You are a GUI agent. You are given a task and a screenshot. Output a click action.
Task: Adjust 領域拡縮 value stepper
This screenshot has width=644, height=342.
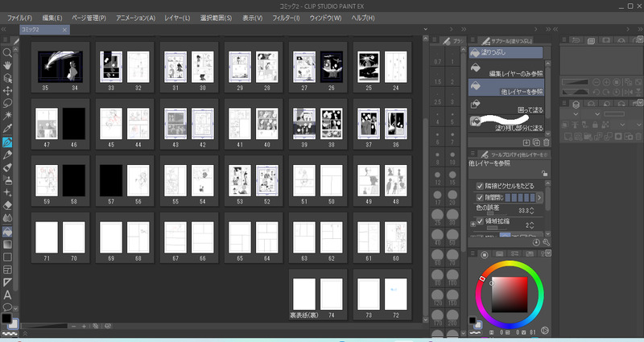pos(532,225)
